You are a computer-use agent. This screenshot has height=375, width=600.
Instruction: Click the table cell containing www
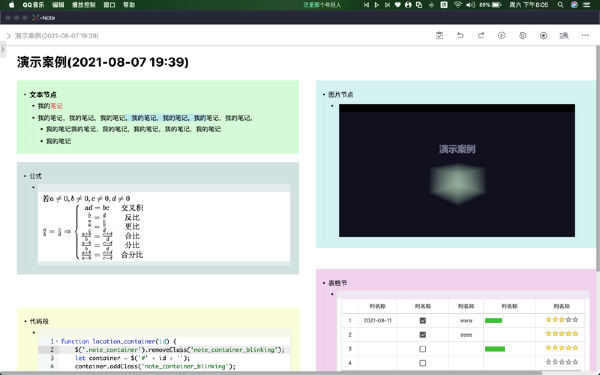pyautogui.click(x=466, y=320)
